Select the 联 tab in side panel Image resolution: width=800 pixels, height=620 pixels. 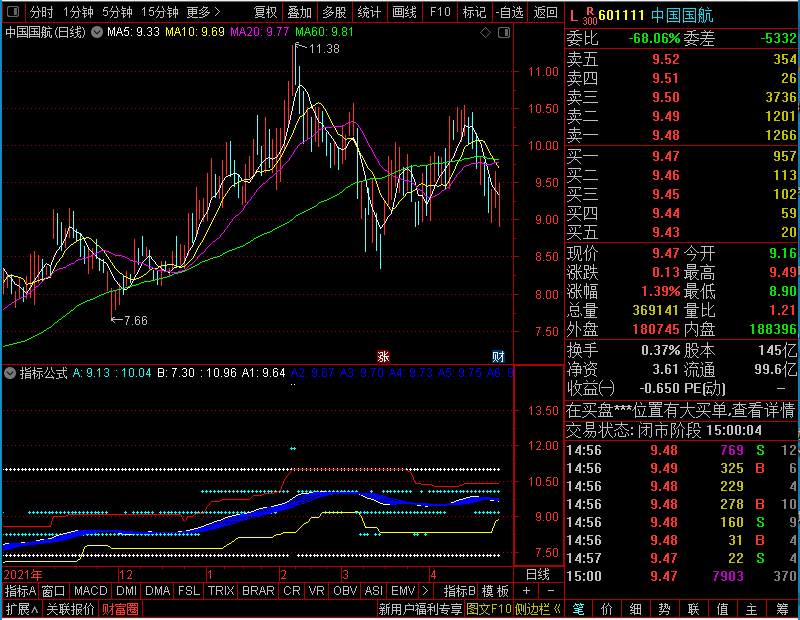pos(693,609)
